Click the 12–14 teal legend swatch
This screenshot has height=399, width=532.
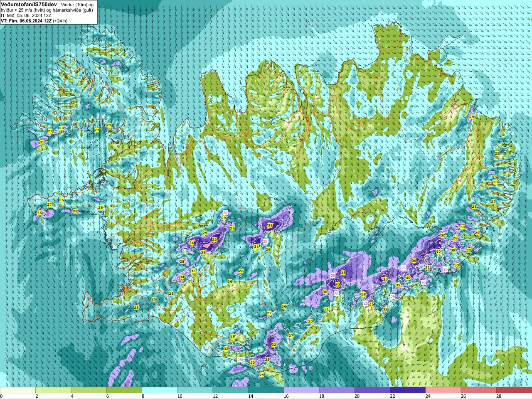pos(230,390)
